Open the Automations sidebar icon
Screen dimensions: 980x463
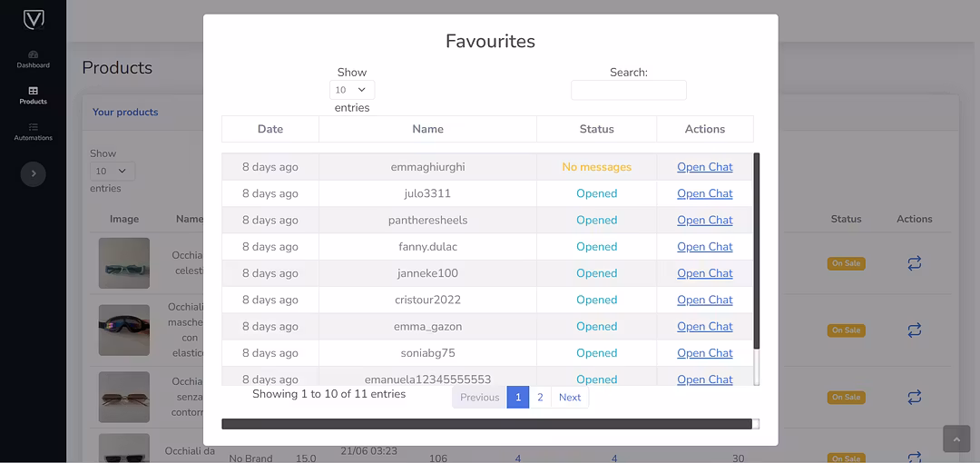pyautogui.click(x=34, y=132)
